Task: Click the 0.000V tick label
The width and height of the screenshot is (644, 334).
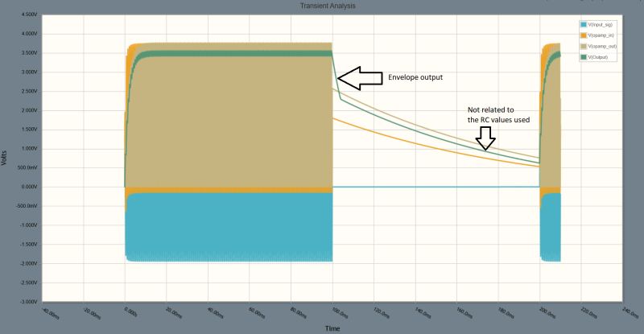Action: click(29, 187)
